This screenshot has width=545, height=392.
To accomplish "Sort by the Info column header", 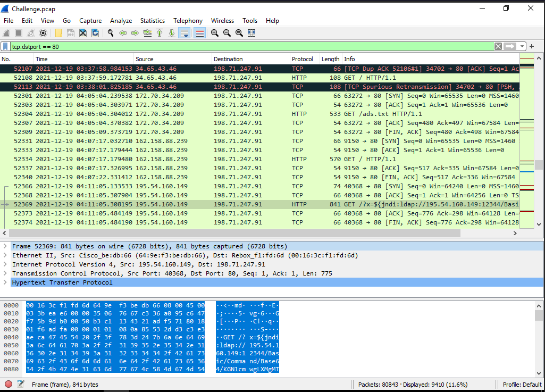I will 431,59.
